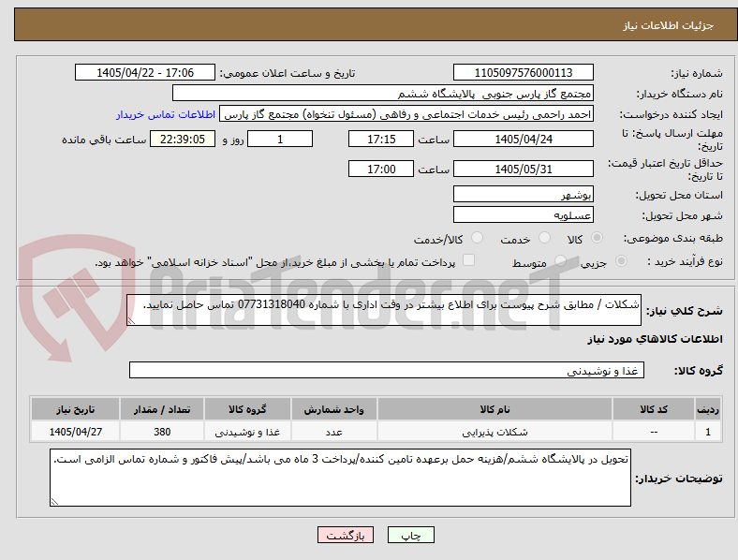Click the کد کالا column header

point(654,409)
